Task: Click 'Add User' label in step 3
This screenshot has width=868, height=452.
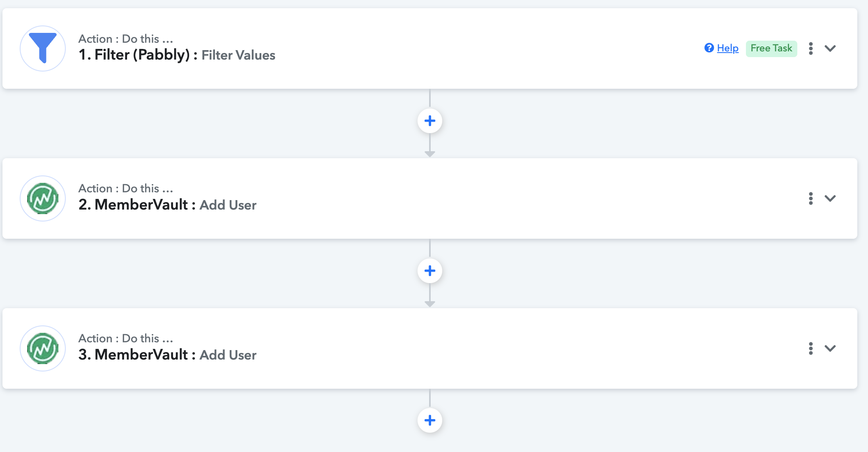Action: point(228,355)
